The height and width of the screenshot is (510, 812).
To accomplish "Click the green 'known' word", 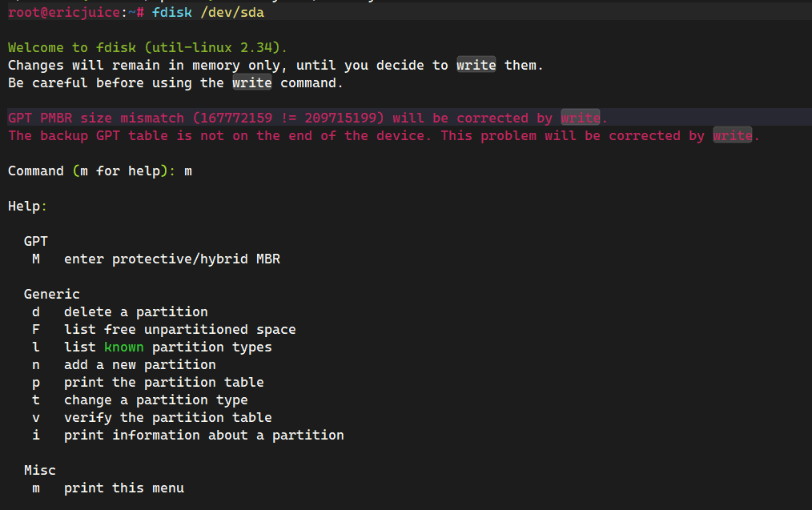I will 123,347.
